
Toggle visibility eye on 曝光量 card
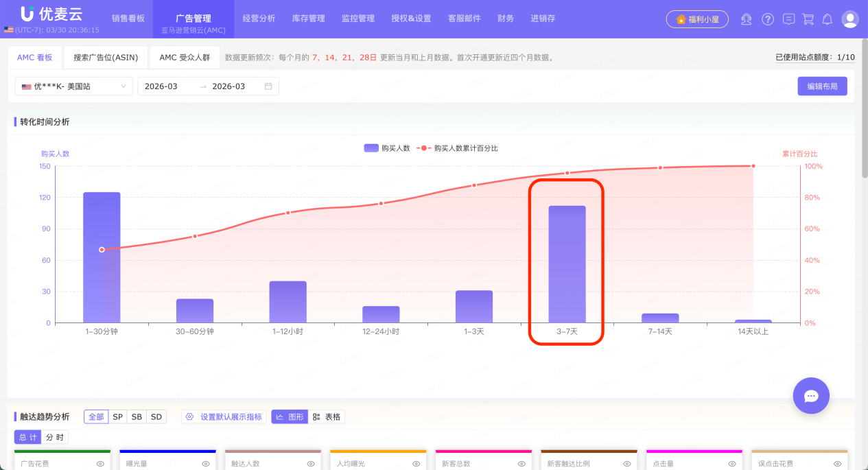pyautogui.click(x=206, y=464)
